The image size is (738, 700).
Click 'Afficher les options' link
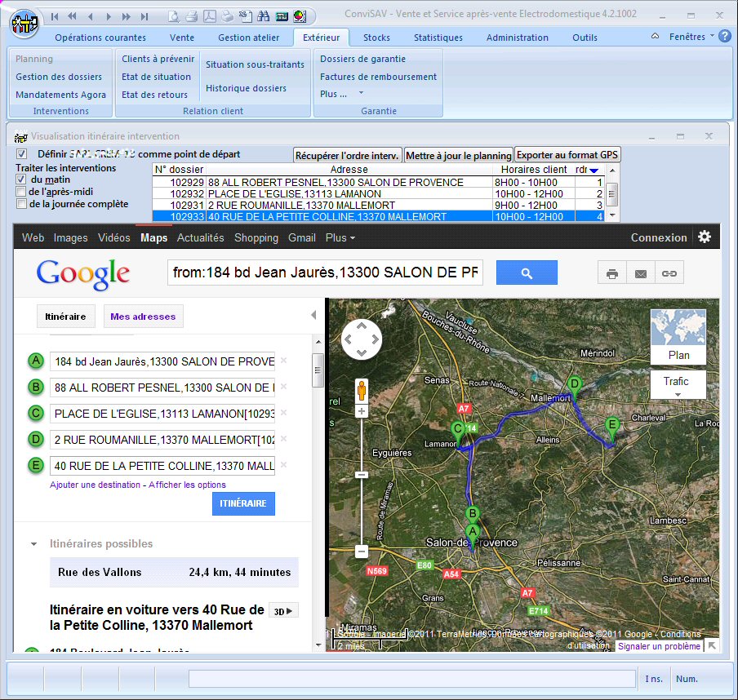tap(187, 485)
